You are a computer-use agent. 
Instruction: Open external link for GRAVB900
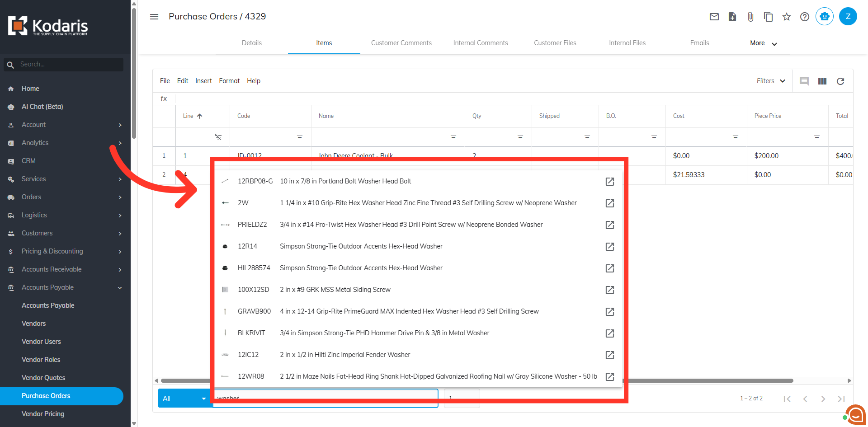coord(610,311)
